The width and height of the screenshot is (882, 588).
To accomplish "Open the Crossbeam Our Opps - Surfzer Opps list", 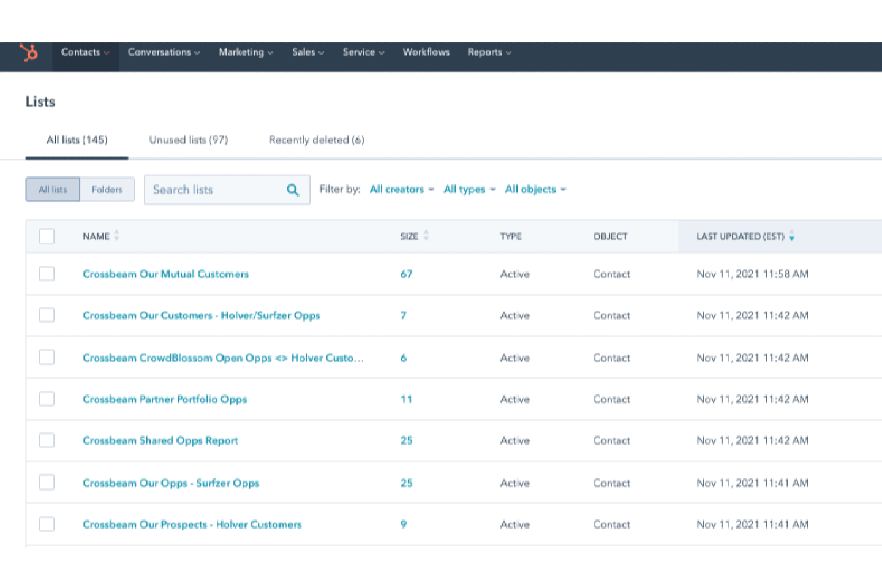I will 171,483.
